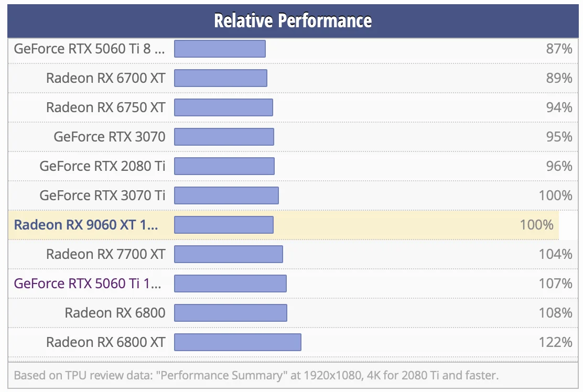Click the 122% value for RX 6800 XT

[555, 342]
